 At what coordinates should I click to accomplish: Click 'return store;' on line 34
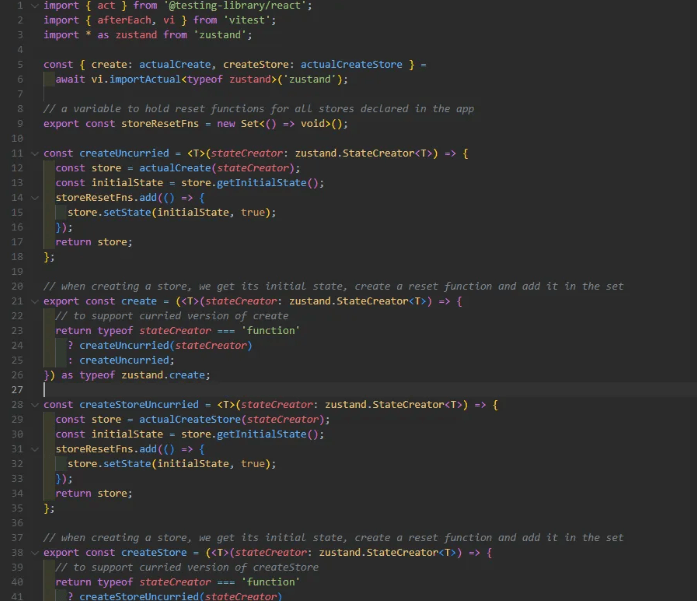tap(94, 493)
